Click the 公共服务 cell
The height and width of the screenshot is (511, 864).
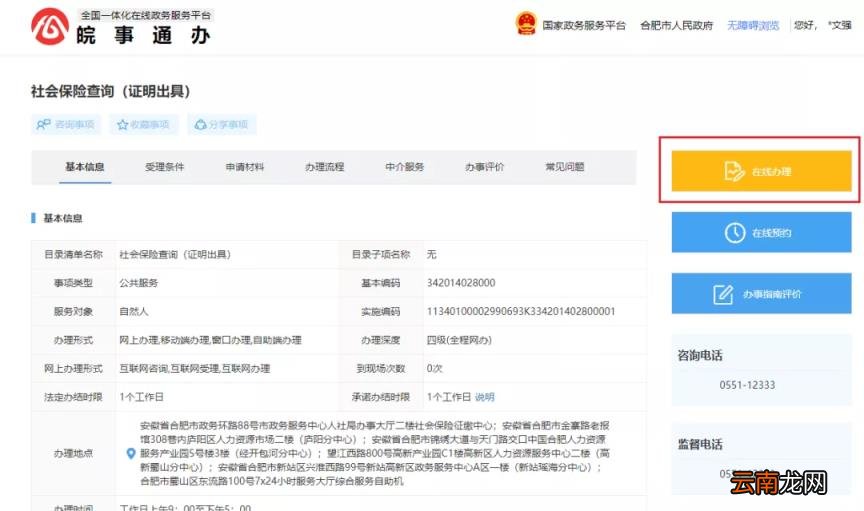[139, 283]
